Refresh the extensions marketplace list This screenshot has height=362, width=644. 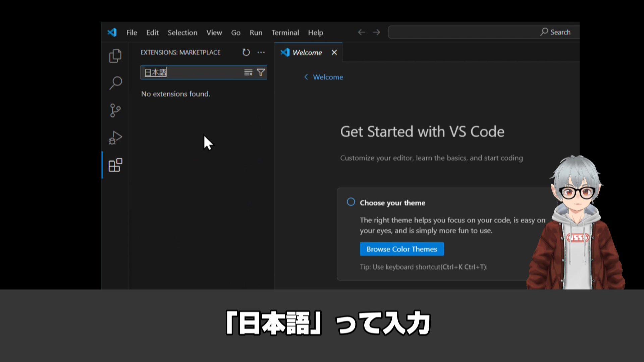click(x=246, y=52)
